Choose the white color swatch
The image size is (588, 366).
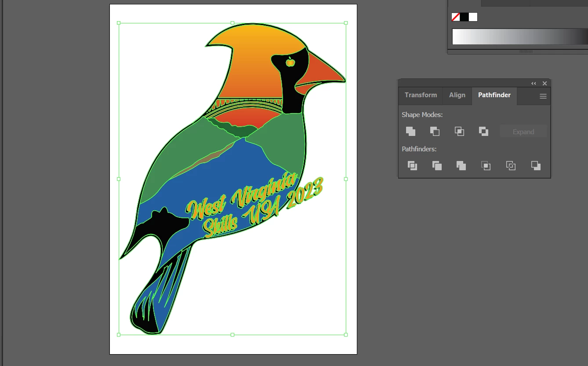coord(473,17)
